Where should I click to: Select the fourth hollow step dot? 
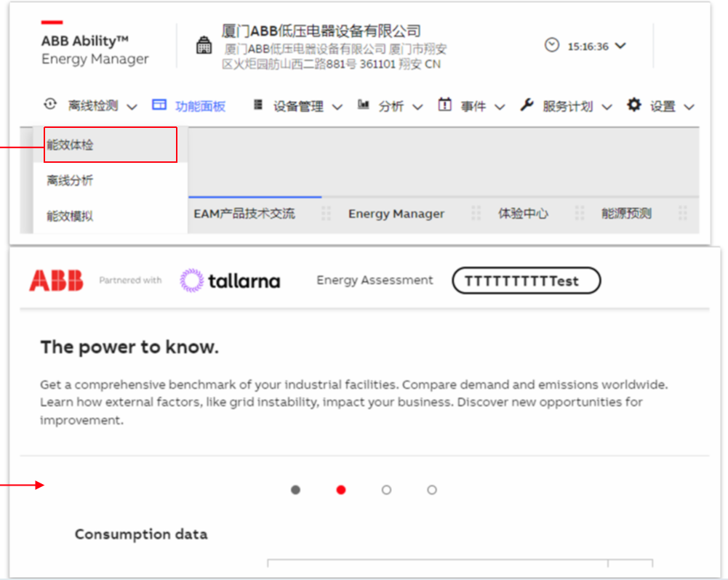(x=432, y=490)
